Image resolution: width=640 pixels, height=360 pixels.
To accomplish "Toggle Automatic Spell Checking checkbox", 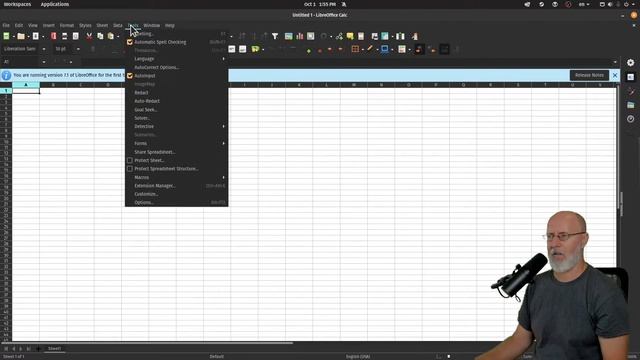I will (130, 42).
